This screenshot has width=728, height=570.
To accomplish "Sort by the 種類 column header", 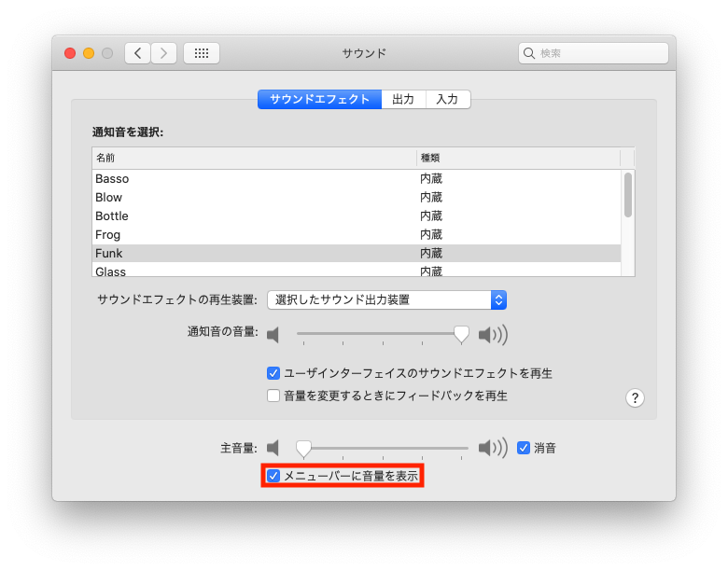I will (518, 158).
